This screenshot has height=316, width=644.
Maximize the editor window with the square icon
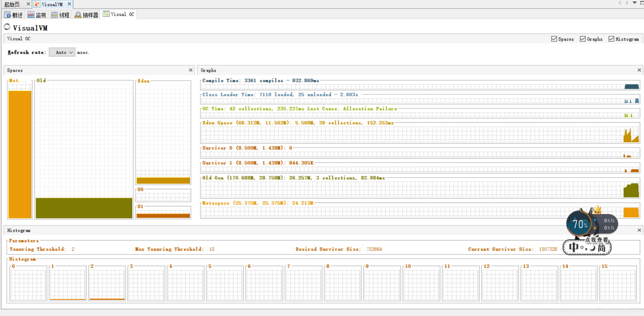[642, 3]
